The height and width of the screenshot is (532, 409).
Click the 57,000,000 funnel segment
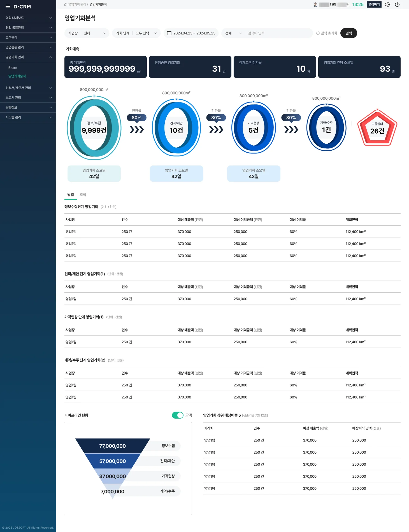[113, 461]
